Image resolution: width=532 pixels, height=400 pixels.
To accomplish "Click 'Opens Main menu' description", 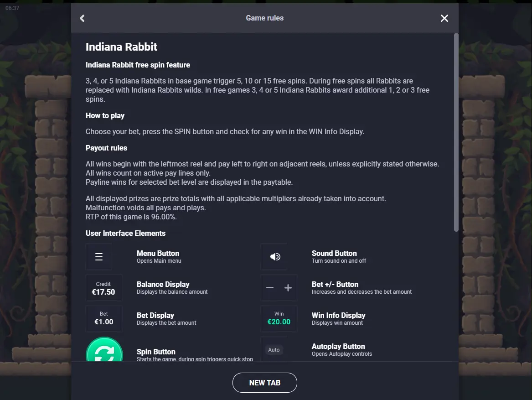I will coord(159,261).
